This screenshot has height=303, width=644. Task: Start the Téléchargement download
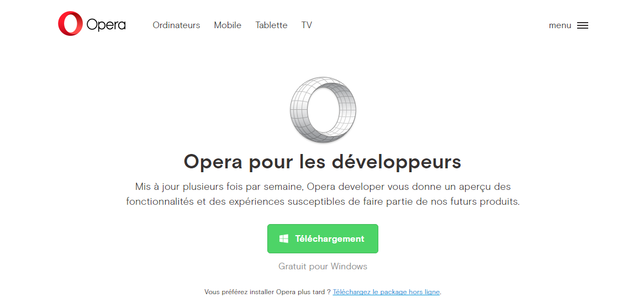coord(323,238)
